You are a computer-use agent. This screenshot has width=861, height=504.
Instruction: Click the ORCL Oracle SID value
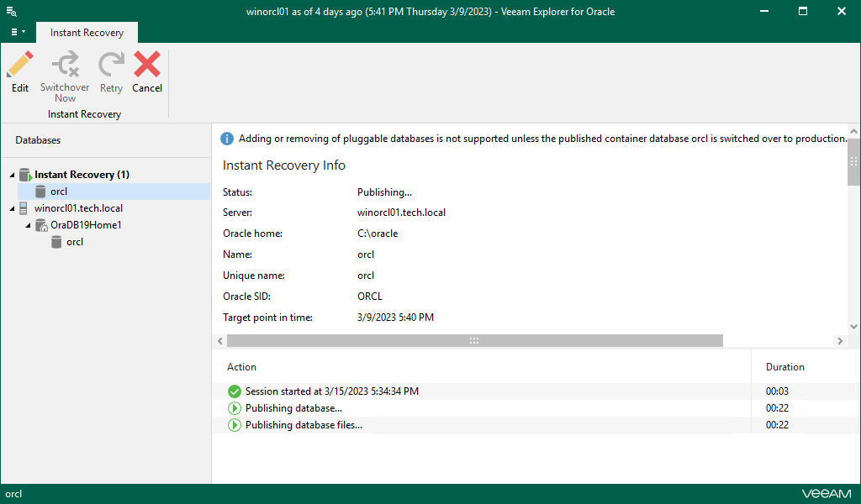click(370, 297)
